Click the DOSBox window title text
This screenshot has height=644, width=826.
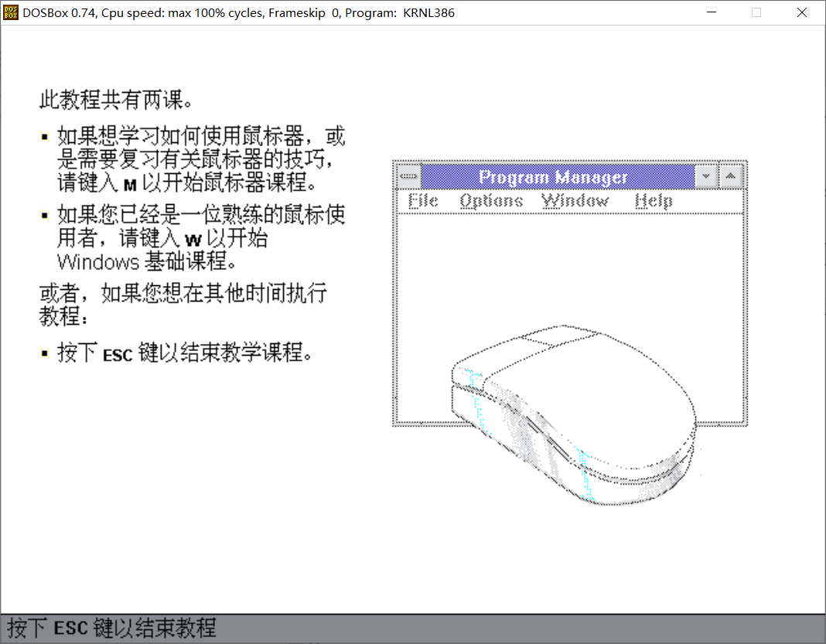[x=238, y=12]
